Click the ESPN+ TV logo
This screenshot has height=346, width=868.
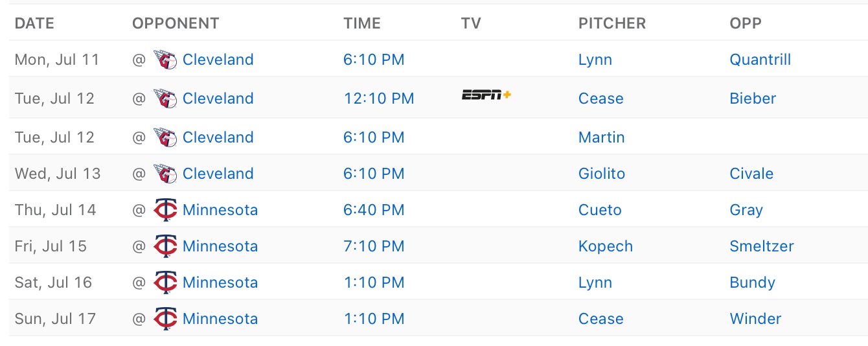pos(486,95)
